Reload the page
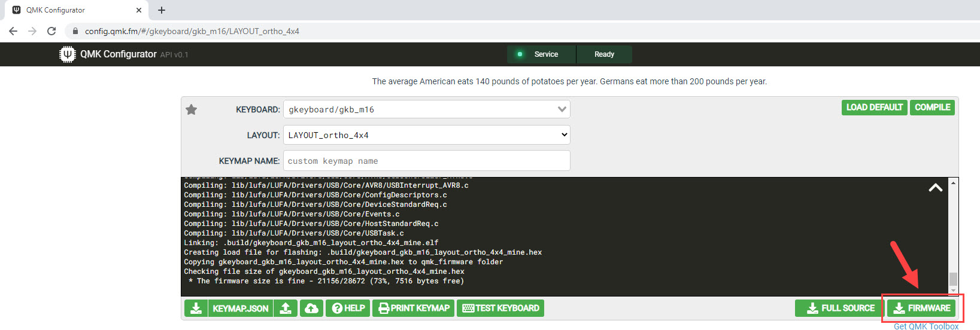Viewport: 980px width, 330px height. tap(51, 31)
